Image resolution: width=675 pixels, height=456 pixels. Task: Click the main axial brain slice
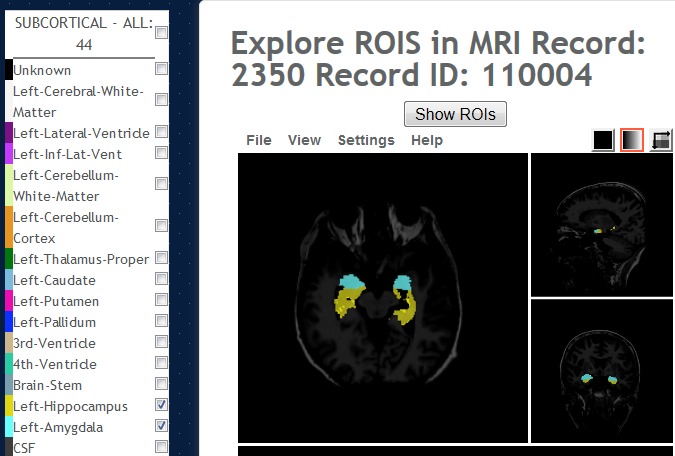(382, 297)
